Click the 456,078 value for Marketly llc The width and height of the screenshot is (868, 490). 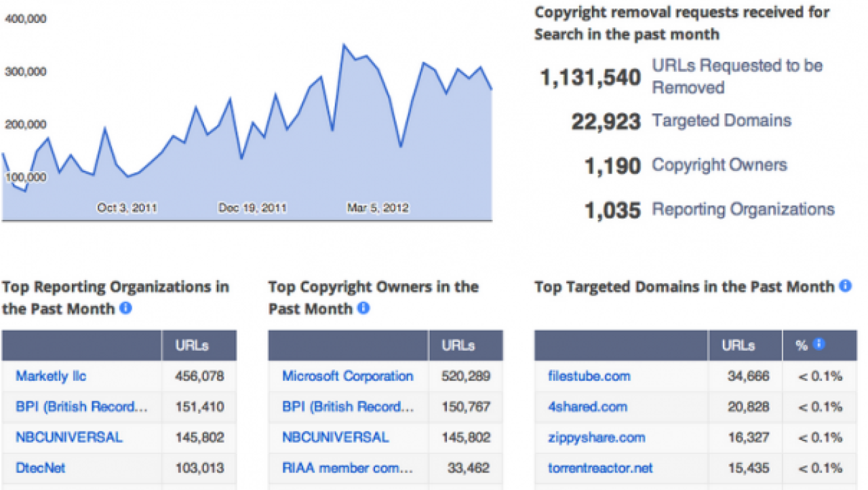(x=200, y=376)
